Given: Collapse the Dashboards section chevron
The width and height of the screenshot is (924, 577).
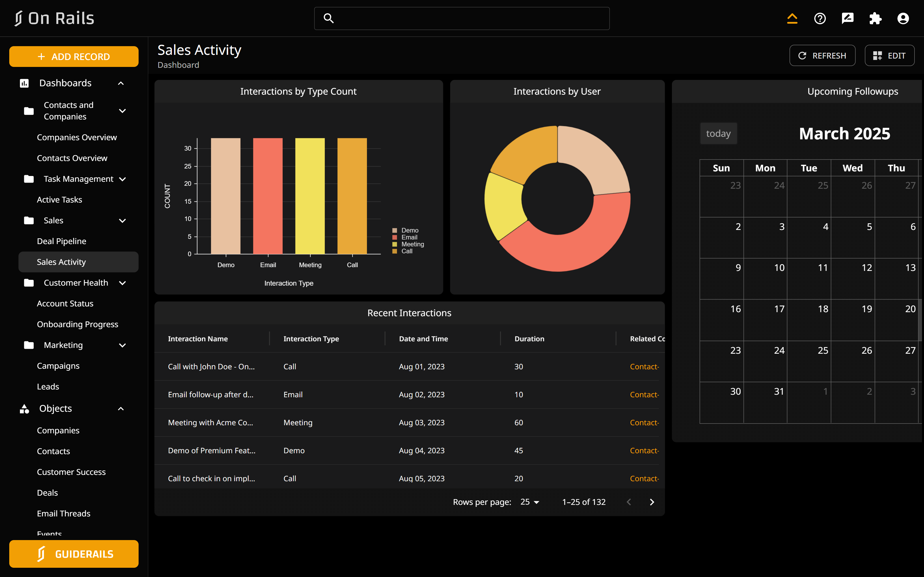Looking at the screenshot, I should 121,83.
